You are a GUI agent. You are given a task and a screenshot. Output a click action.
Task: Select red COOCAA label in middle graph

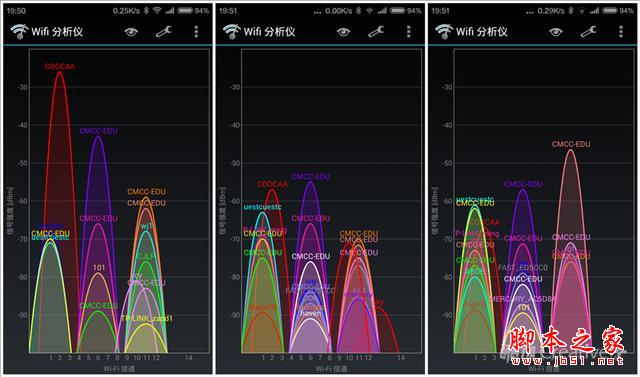click(x=272, y=184)
